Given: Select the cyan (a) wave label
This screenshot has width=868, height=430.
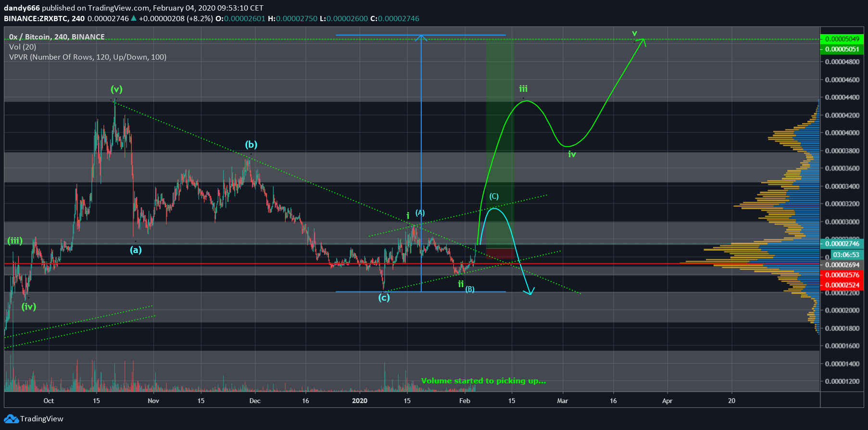Looking at the screenshot, I should click(136, 250).
